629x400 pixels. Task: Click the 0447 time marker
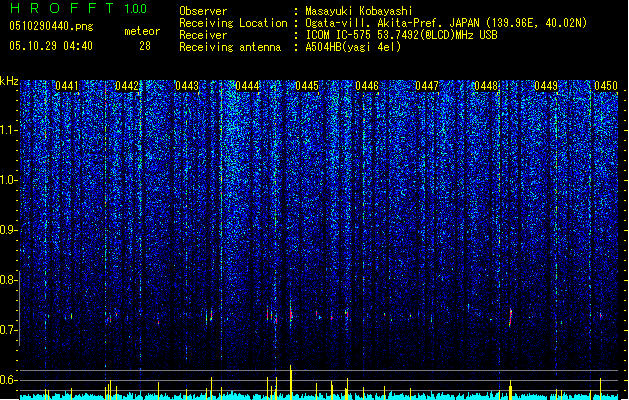[427, 86]
